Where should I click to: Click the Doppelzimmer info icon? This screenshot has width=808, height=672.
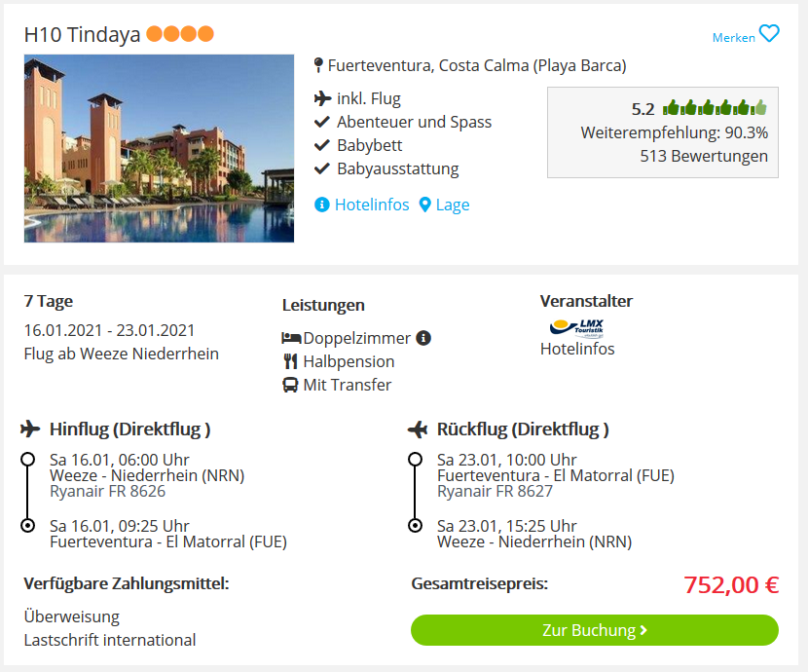[423, 338]
